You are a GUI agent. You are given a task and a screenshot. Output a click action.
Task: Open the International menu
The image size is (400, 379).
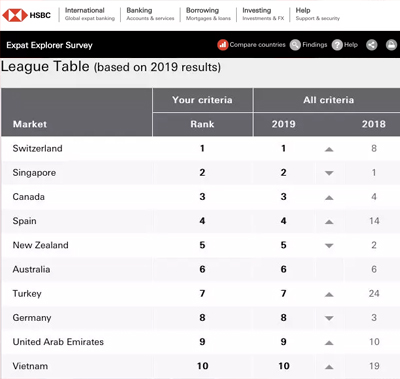pos(90,14)
